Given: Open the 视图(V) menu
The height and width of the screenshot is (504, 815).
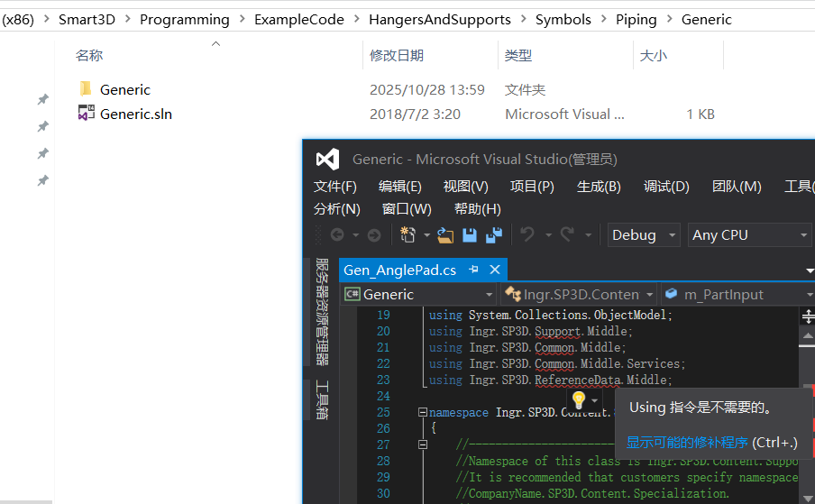Looking at the screenshot, I should (x=466, y=187).
